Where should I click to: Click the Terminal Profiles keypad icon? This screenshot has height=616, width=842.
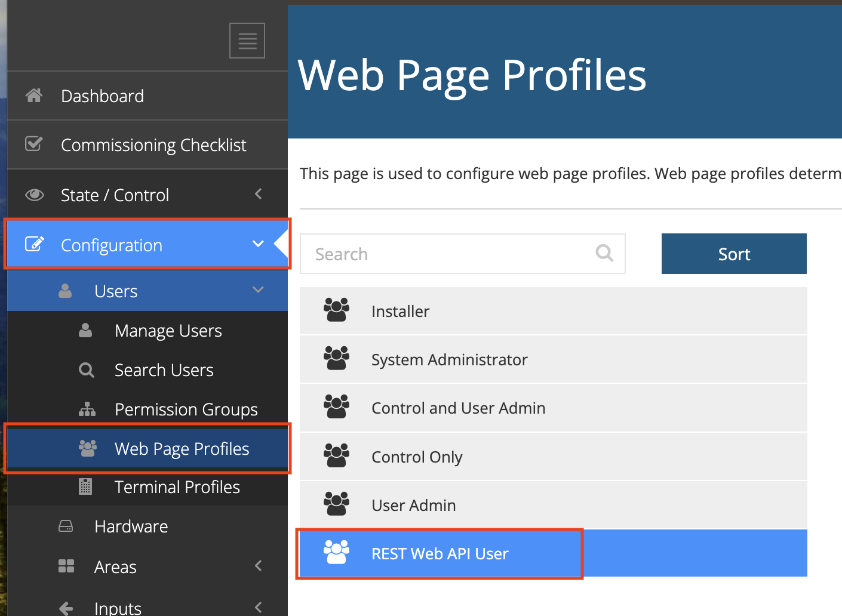[x=85, y=486]
